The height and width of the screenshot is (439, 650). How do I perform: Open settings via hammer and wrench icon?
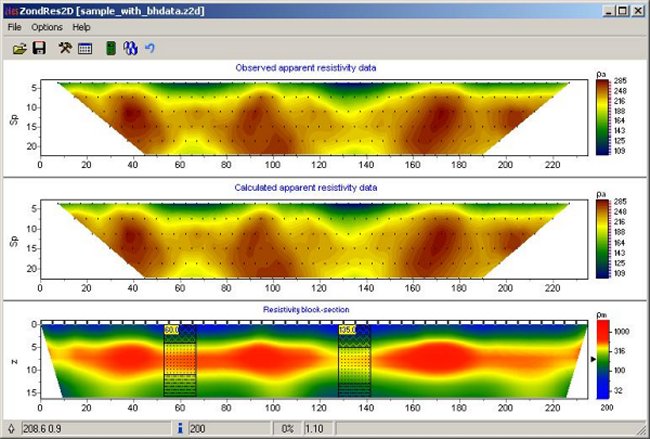click(65, 48)
